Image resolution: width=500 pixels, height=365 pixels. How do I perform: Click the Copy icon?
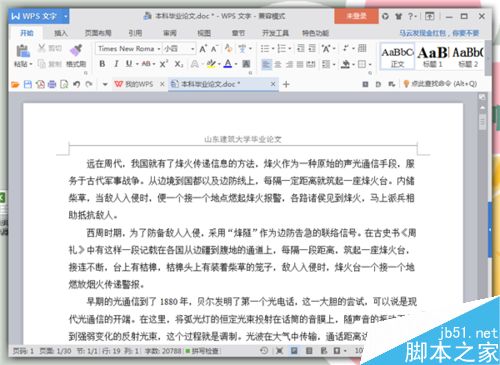point(42,63)
